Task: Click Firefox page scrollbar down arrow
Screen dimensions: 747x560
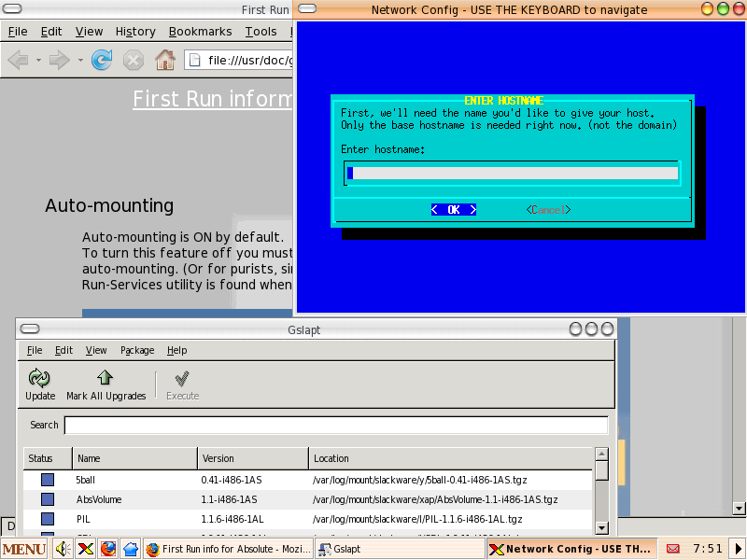Action: [x=739, y=508]
